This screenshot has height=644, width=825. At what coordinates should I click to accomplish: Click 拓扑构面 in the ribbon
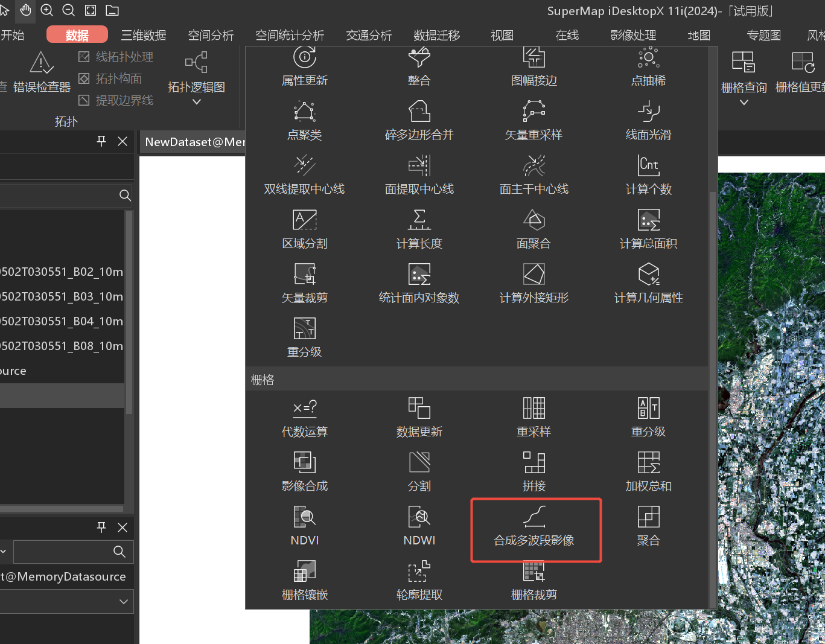(110, 78)
